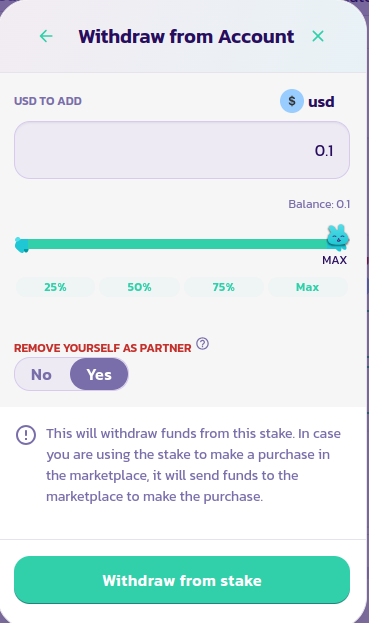Open the help tooltip for Remove Yourself as Partner
The height and width of the screenshot is (623, 369).
(203, 343)
